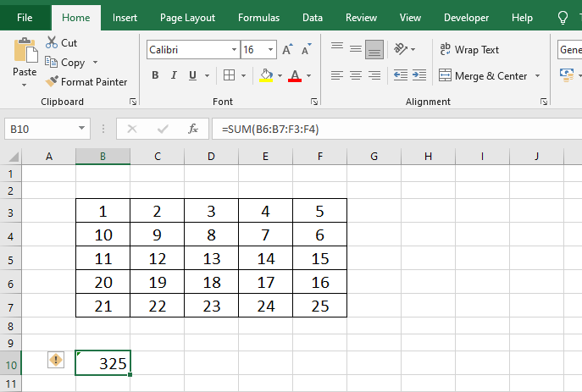Viewport: 582px width, 392px height.
Task: Apply yellow fill color bucket
Action: tap(266, 75)
